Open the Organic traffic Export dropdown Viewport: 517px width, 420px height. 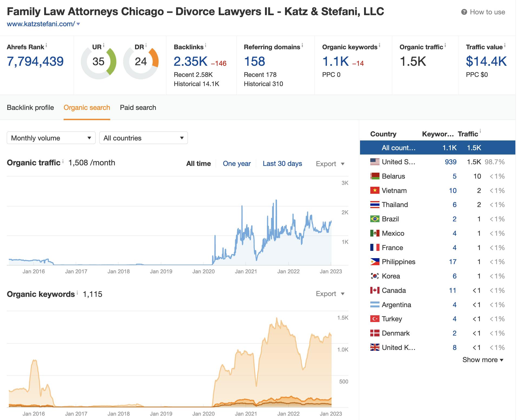click(330, 164)
